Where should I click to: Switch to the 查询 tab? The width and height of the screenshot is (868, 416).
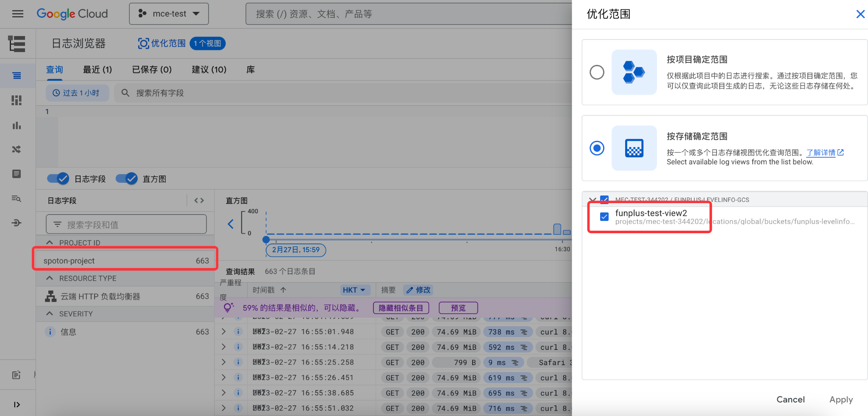pyautogui.click(x=55, y=70)
